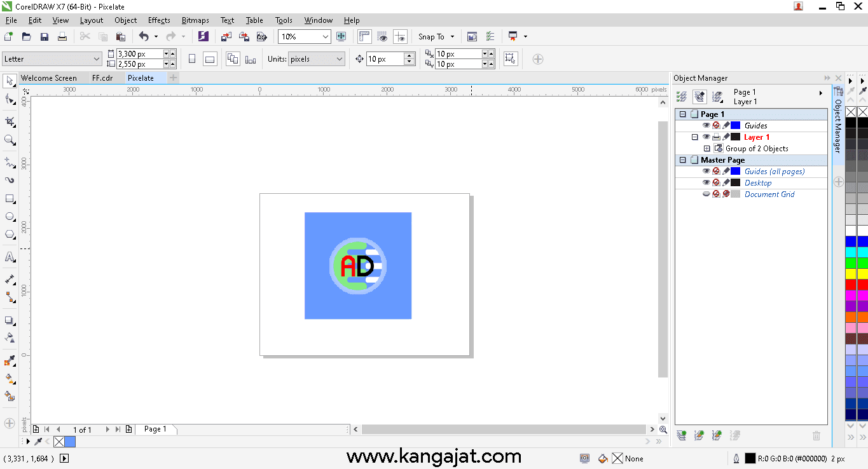Open the Layout menu

(x=92, y=20)
